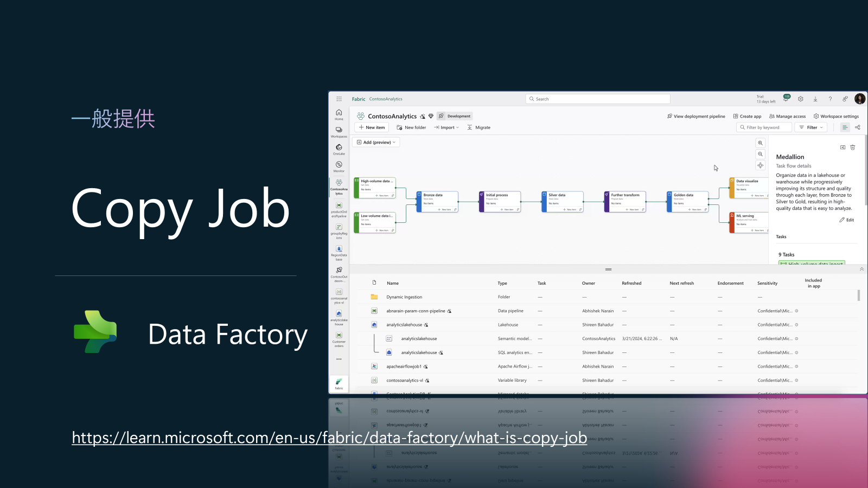Image resolution: width=868 pixels, height=488 pixels.
Task: Click Migrate
Action: point(478,127)
